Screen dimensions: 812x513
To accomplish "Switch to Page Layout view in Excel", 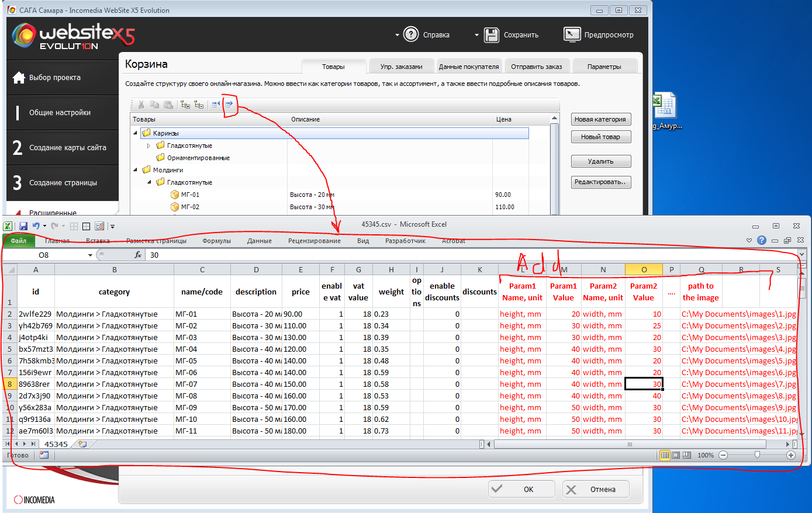I will (676, 455).
